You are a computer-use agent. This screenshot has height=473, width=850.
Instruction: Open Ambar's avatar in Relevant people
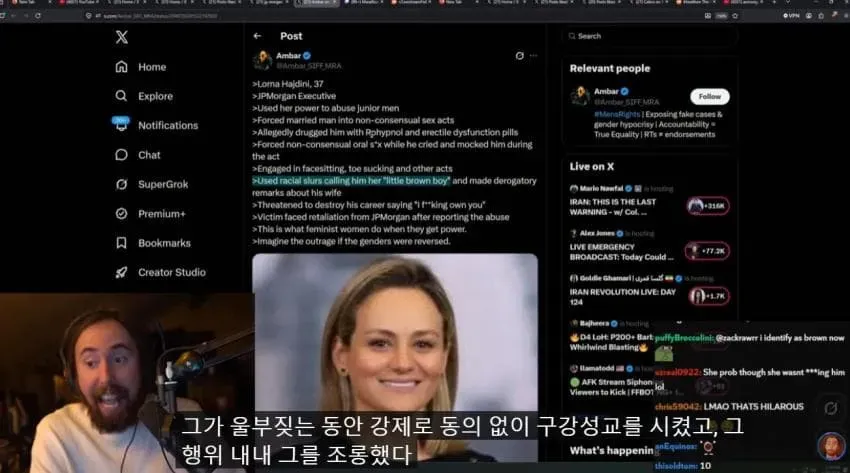(x=580, y=96)
